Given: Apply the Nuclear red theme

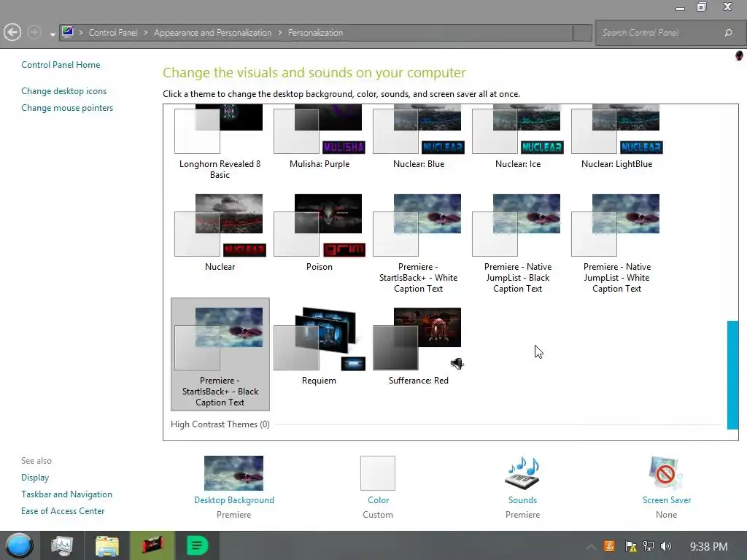Looking at the screenshot, I should (220, 233).
